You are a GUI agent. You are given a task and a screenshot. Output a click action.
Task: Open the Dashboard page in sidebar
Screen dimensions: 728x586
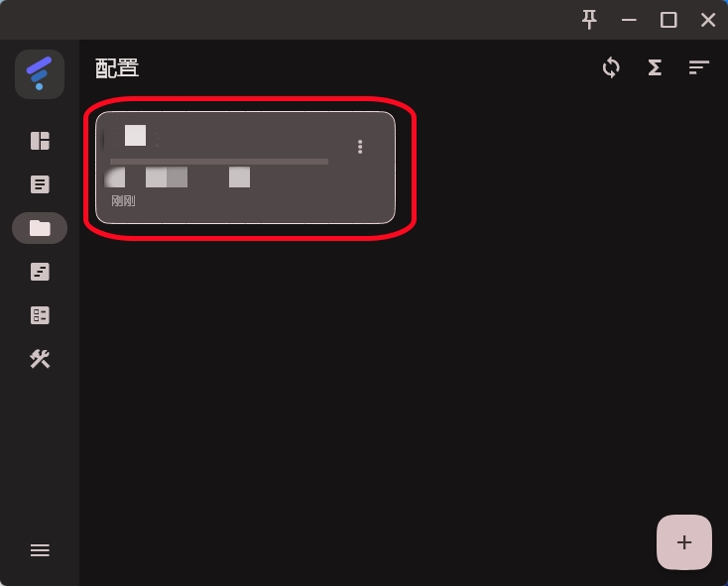(40, 141)
